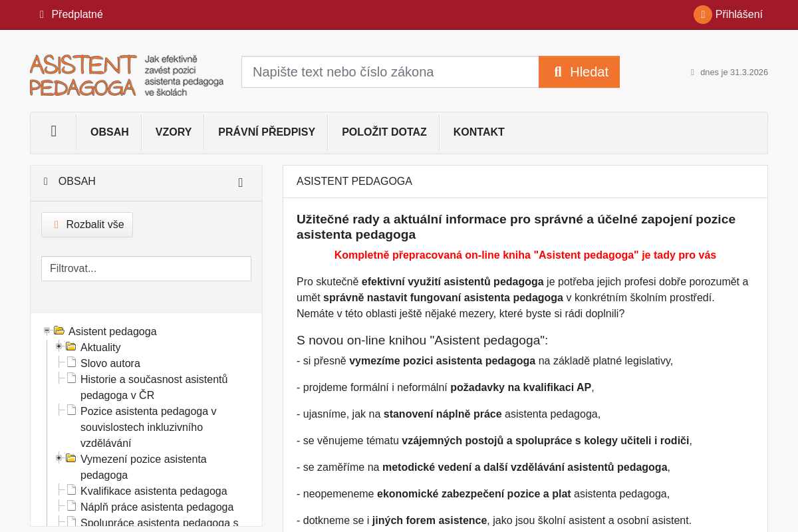Click the folder icon next to 'Aktuality'

click(70, 346)
